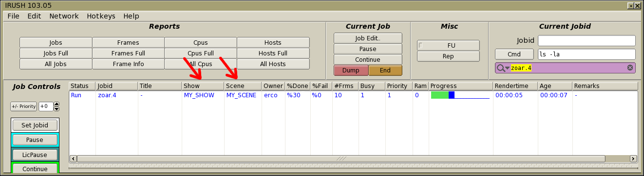
Task: Sort by the Jobid column header
Action: pyautogui.click(x=116, y=86)
